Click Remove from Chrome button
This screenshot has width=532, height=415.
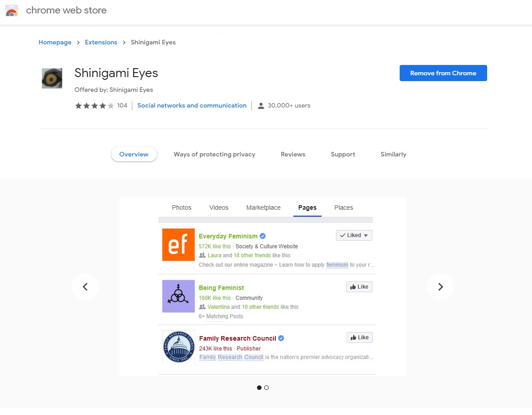point(443,73)
